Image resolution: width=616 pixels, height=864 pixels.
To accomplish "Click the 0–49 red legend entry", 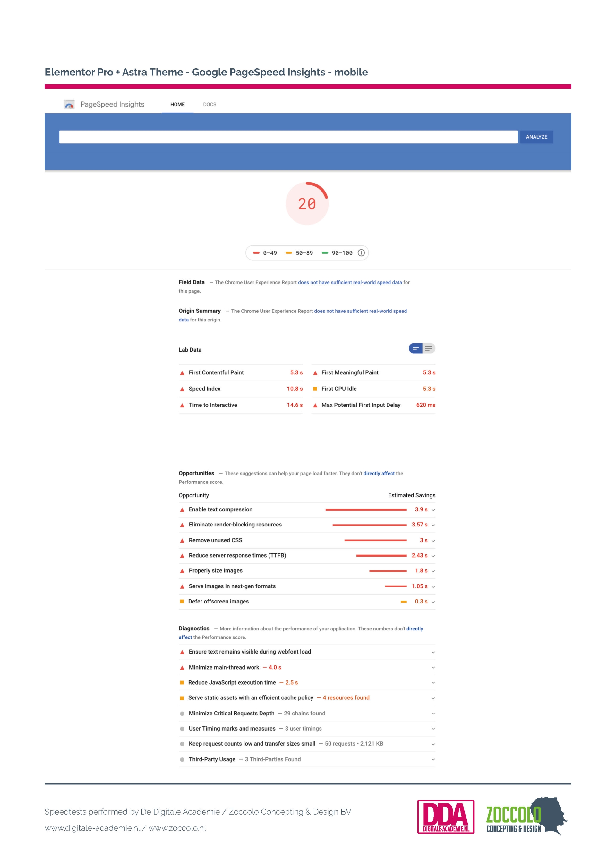I will pos(265,253).
